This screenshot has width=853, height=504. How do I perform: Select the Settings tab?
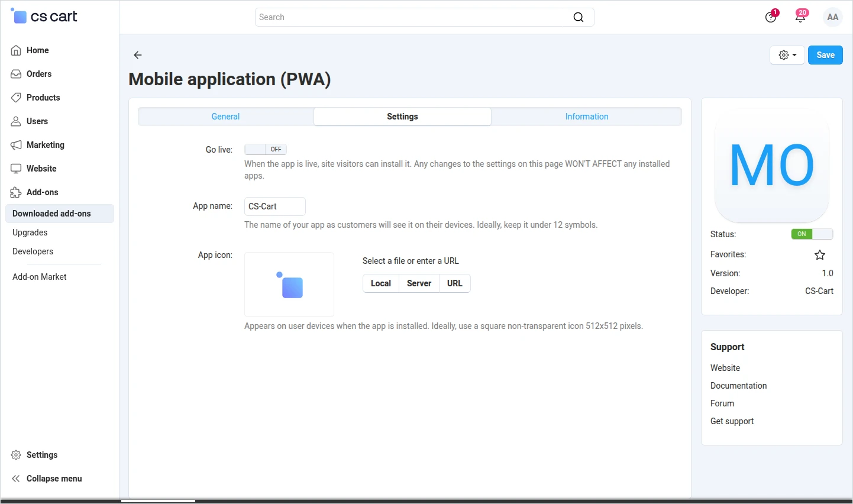402,117
